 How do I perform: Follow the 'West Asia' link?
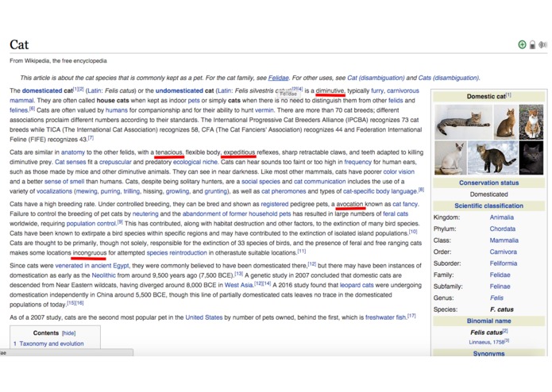(239, 285)
